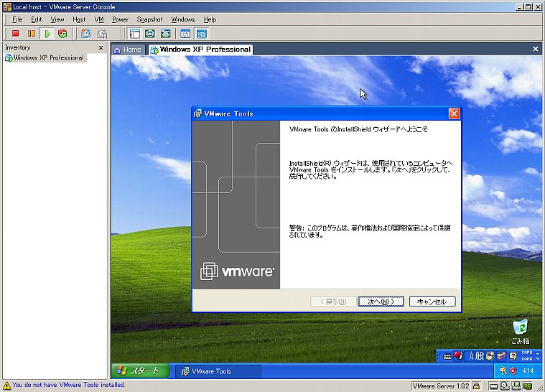Close the VMware Tools installer dialog
The width and height of the screenshot is (545, 392).
(x=454, y=113)
